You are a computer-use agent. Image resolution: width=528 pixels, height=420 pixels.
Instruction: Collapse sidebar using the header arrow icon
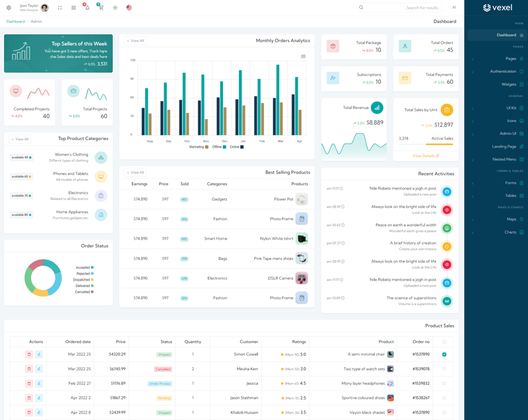pos(454,8)
